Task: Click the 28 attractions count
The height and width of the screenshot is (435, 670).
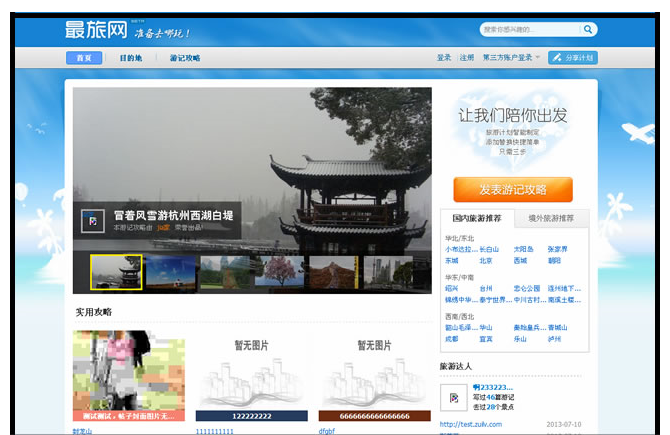Action: click(x=490, y=407)
